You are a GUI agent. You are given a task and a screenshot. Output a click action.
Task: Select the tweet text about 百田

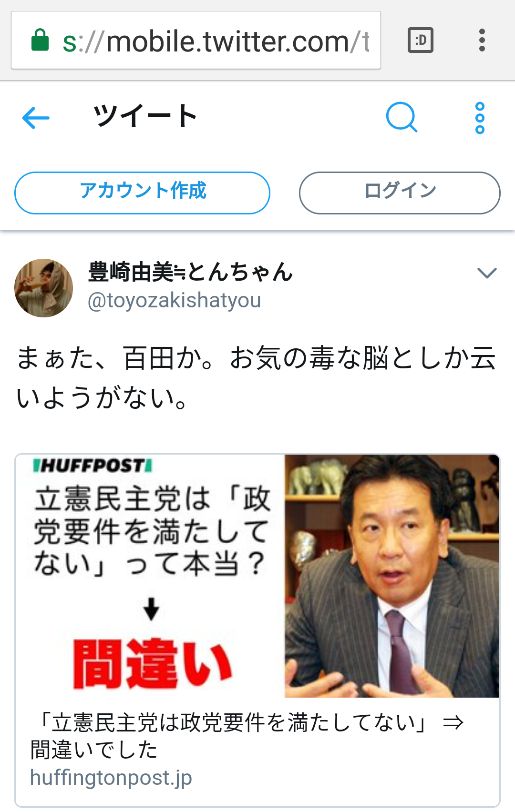[x=257, y=377]
